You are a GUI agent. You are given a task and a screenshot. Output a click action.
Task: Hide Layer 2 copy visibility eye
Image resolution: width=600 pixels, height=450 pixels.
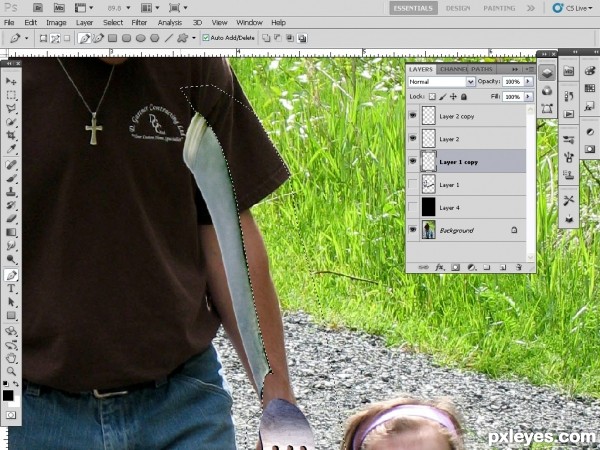(x=412, y=115)
